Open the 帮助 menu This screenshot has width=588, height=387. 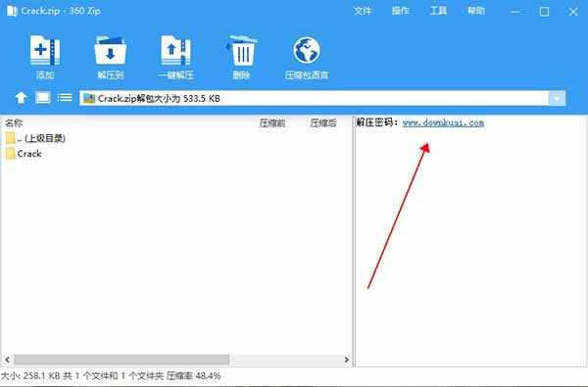[476, 11]
